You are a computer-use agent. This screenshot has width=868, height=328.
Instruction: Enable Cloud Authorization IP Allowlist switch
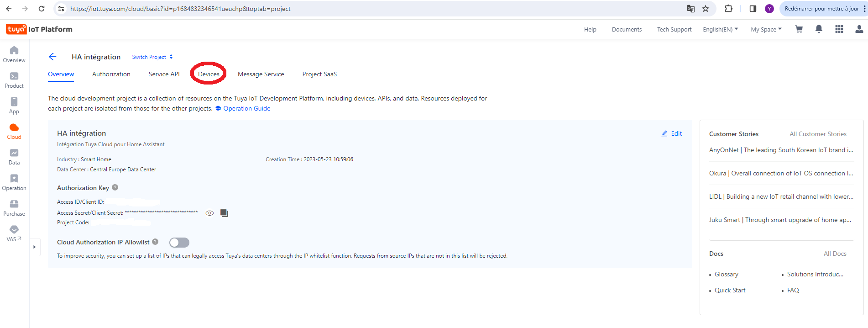pos(179,243)
